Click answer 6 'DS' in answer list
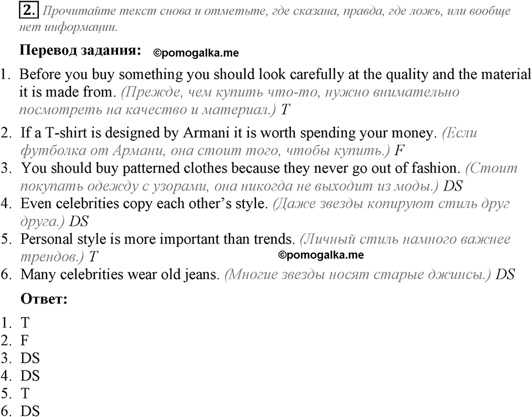The width and height of the screenshot is (532, 417). [30, 410]
